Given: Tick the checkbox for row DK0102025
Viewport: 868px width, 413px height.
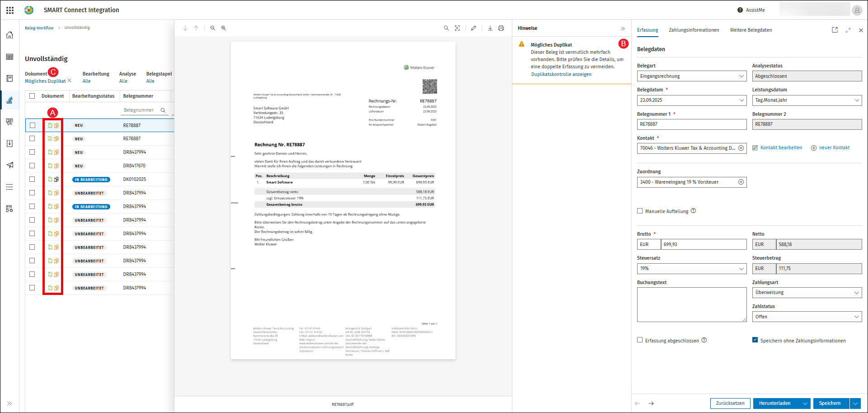Looking at the screenshot, I should [x=32, y=179].
